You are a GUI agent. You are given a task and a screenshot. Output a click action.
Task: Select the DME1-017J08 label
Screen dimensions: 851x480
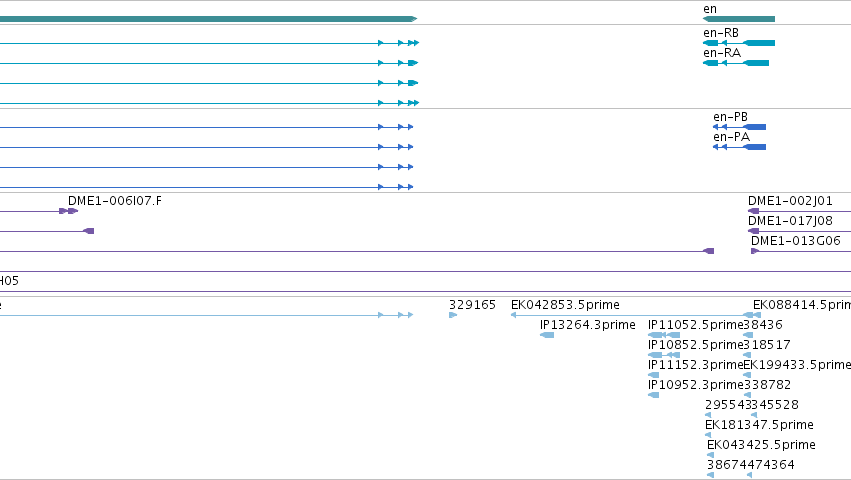coord(790,222)
